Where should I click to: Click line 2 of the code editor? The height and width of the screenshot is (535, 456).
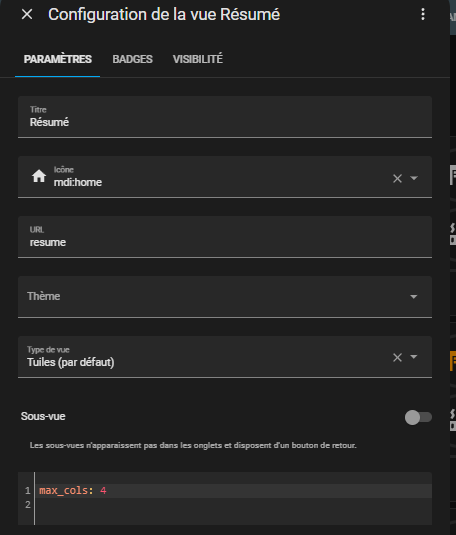(x=233, y=505)
